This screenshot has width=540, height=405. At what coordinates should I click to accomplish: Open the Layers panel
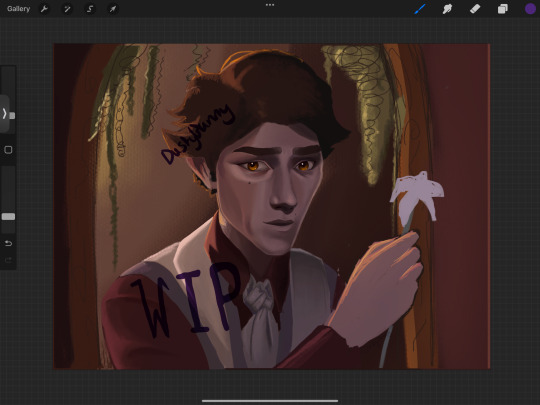click(502, 9)
